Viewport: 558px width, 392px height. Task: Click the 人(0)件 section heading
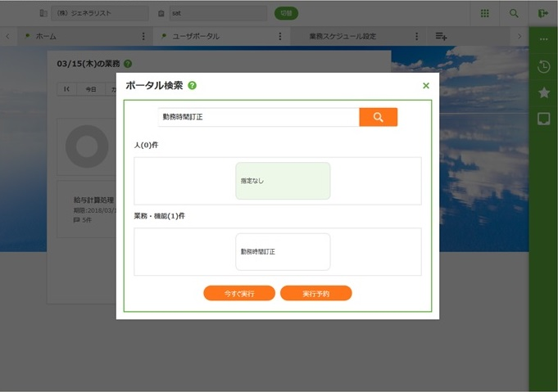point(146,145)
